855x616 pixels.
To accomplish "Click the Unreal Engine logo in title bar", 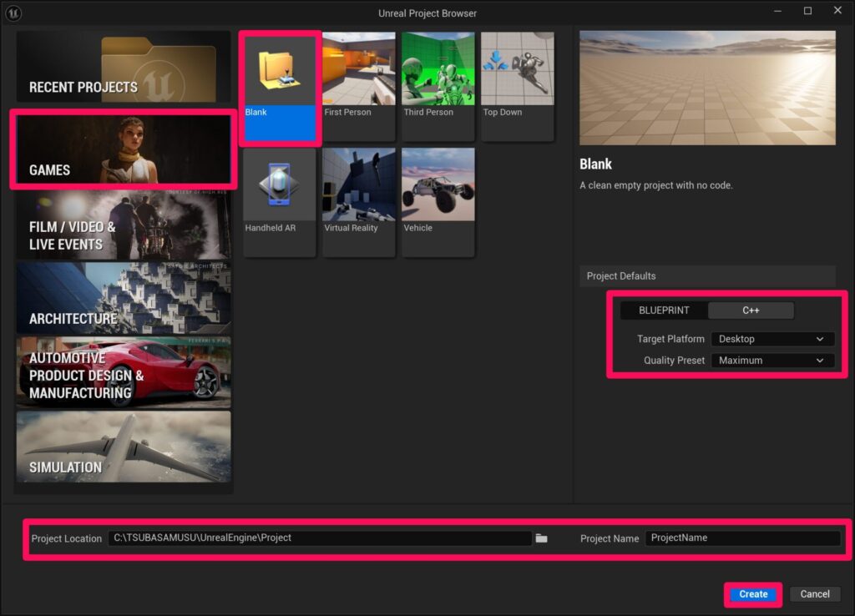I will [14, 12].
